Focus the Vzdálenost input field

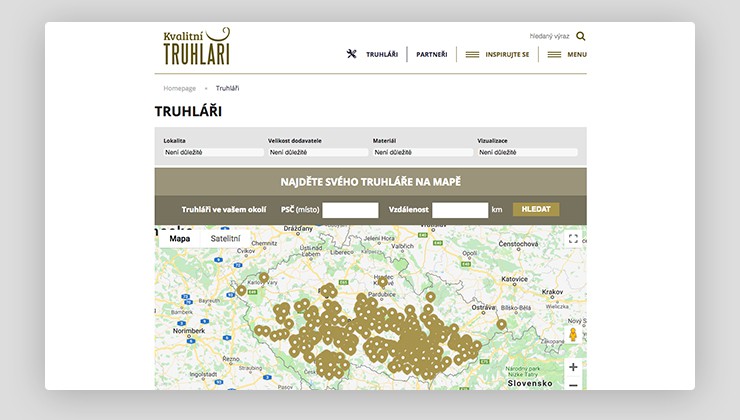click(460, 210)
